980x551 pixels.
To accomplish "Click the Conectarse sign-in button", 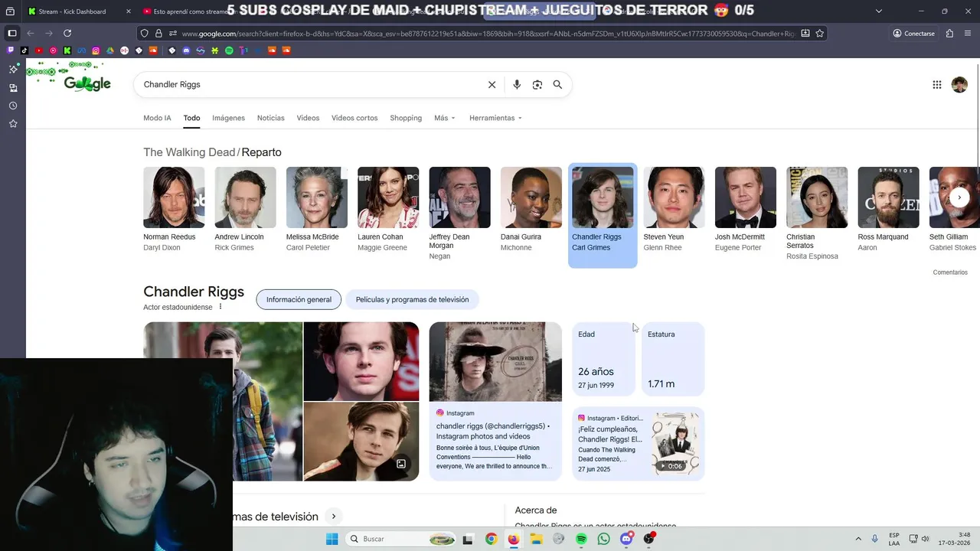I will coord(913,34).
